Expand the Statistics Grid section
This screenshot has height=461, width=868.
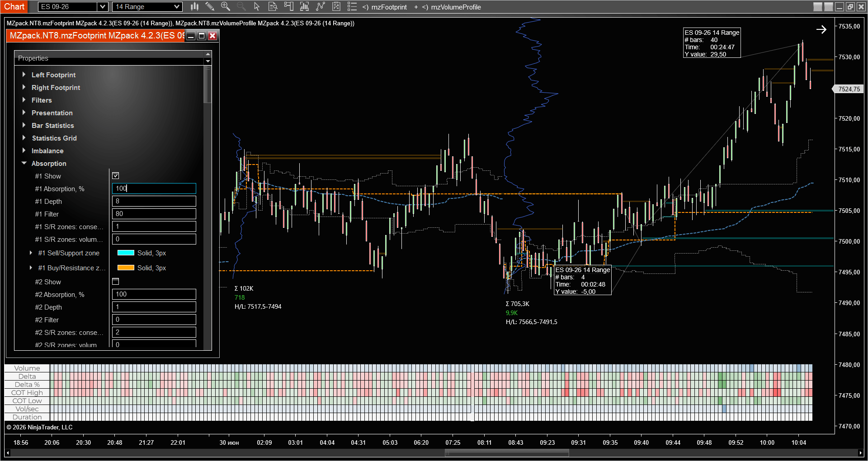(24, 138)
